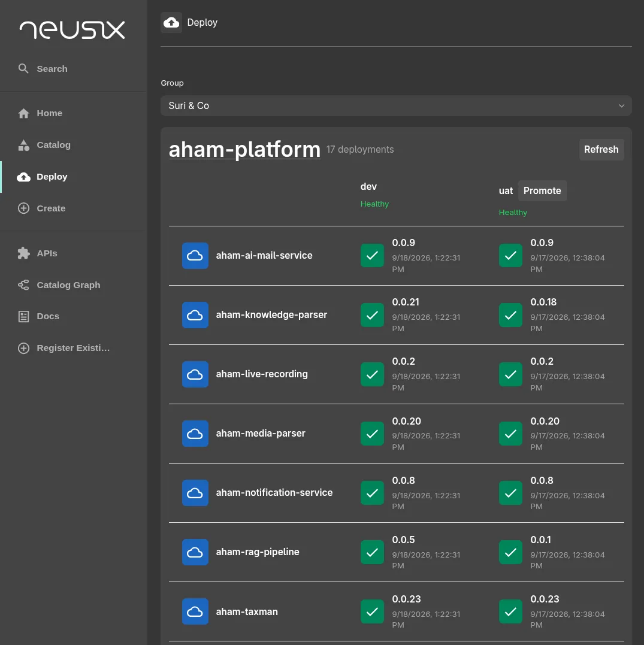The width and height of the screenshot is (644, 645).
Task: Click dev status check for aham-live-recording
Action: 372,374
